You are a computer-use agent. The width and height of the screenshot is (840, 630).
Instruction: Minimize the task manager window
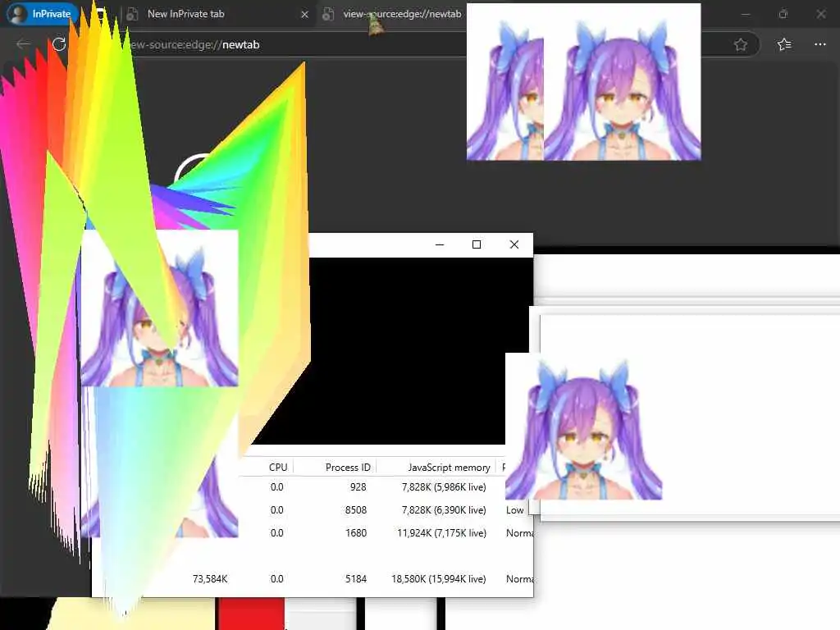click(x=440, y=244)
